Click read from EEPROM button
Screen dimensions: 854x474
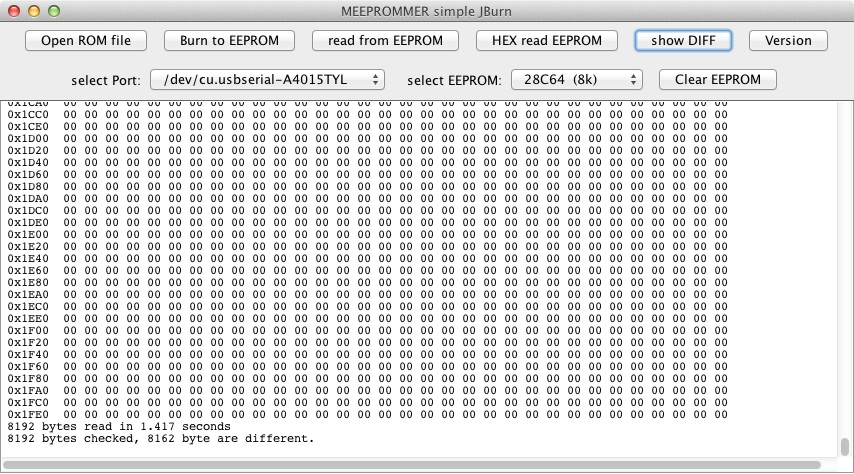click(385, 41)
